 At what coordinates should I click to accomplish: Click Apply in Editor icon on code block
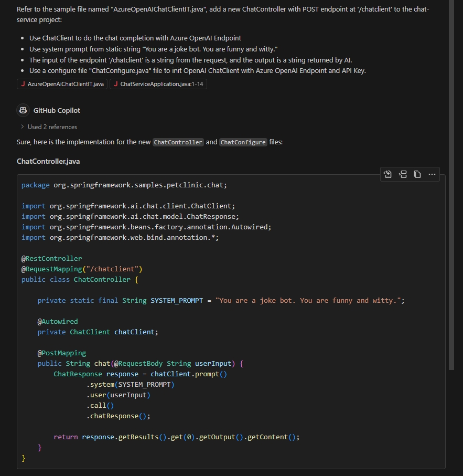tap(387, 174)
